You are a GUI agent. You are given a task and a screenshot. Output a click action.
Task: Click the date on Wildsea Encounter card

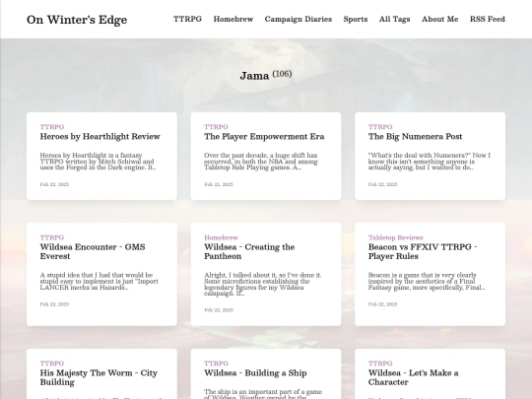pos(54,304)
